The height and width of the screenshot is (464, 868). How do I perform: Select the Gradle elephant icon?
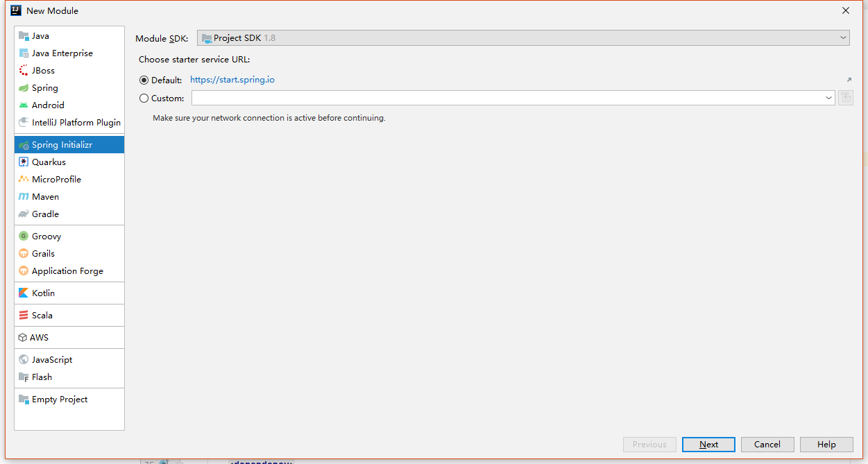24,214
